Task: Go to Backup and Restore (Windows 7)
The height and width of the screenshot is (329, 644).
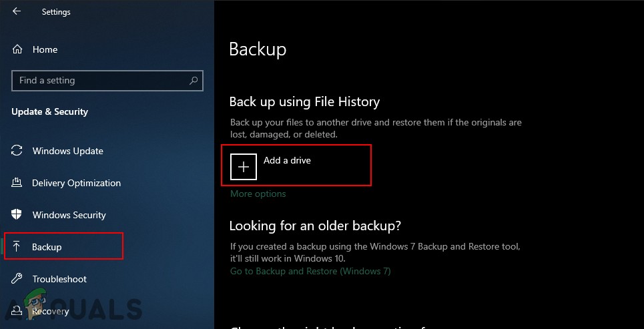Action: (310, 271)
